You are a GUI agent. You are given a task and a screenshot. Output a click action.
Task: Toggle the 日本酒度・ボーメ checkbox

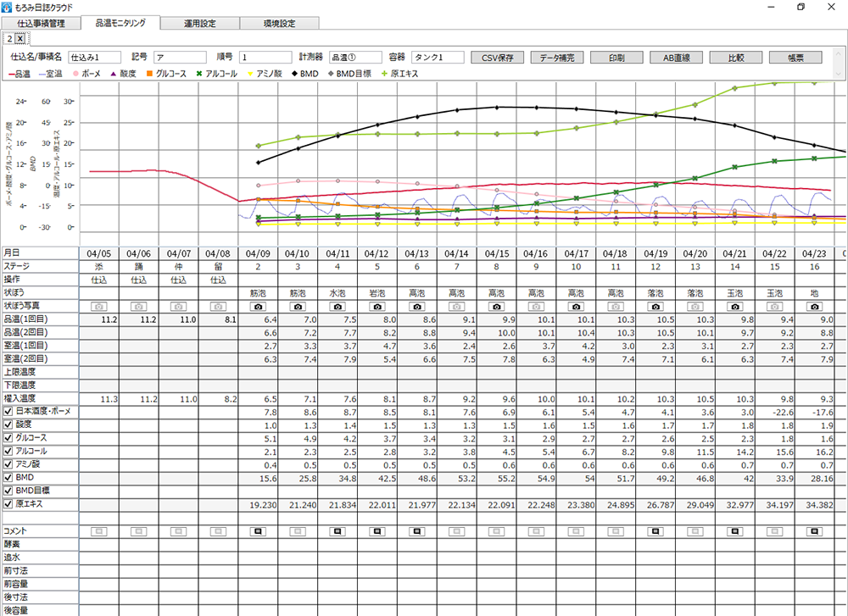point(8,411)
